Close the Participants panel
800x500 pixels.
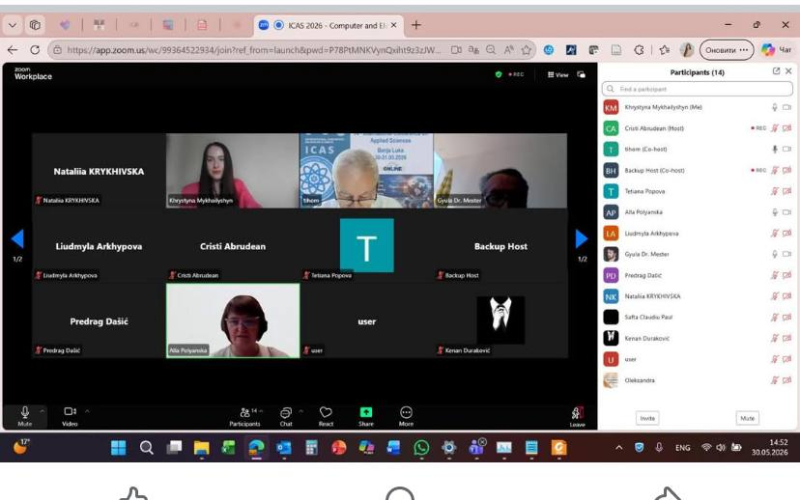pyautogui.click(x=788, y=71)
